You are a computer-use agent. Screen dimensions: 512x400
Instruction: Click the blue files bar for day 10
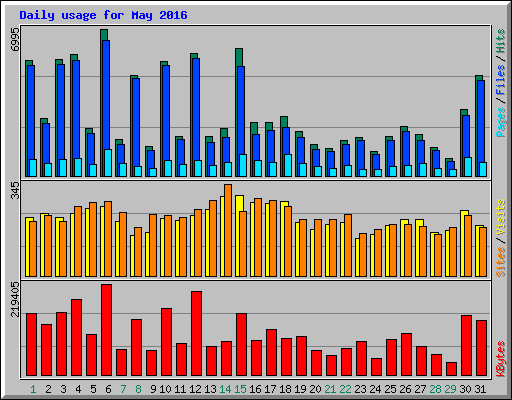(x=166, y=113)
